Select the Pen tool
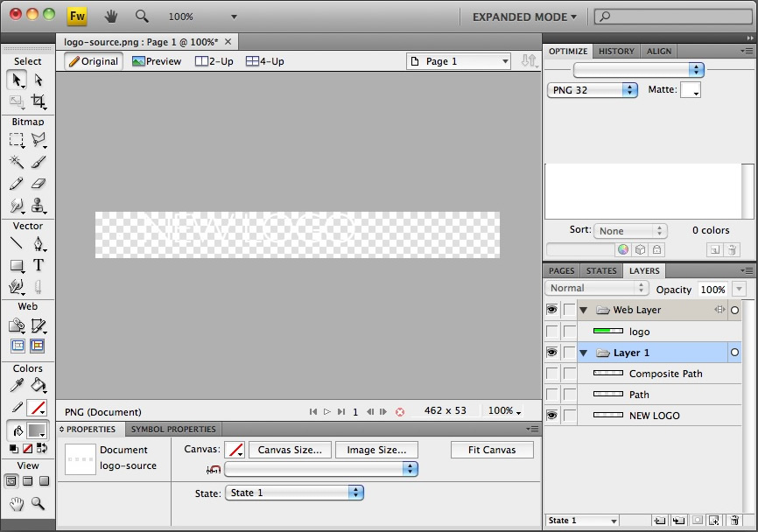758x532 pixels. point(39,244)
